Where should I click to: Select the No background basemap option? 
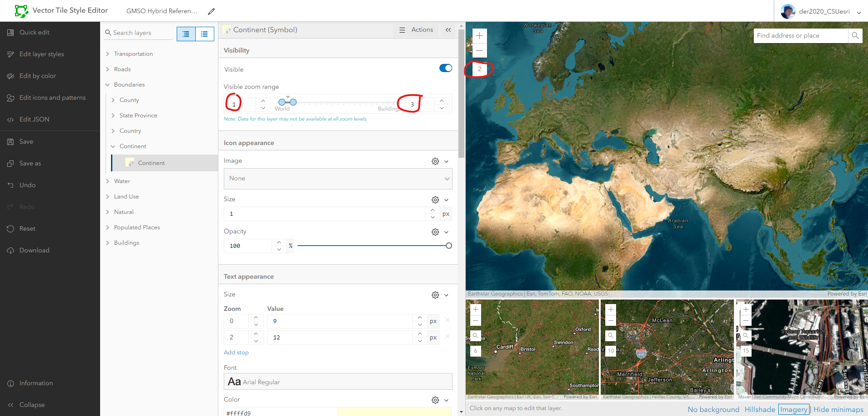pos(714,410)
